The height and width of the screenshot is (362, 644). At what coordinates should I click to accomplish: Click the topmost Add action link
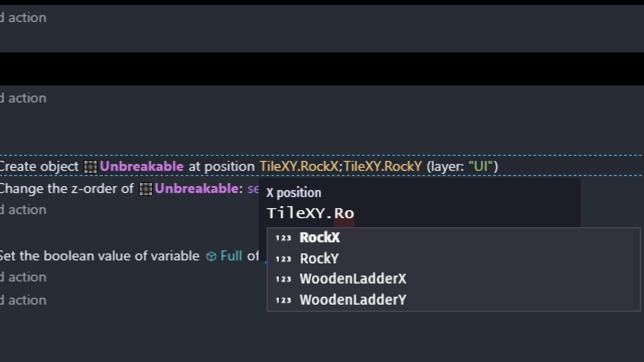[x=23, y=18]
